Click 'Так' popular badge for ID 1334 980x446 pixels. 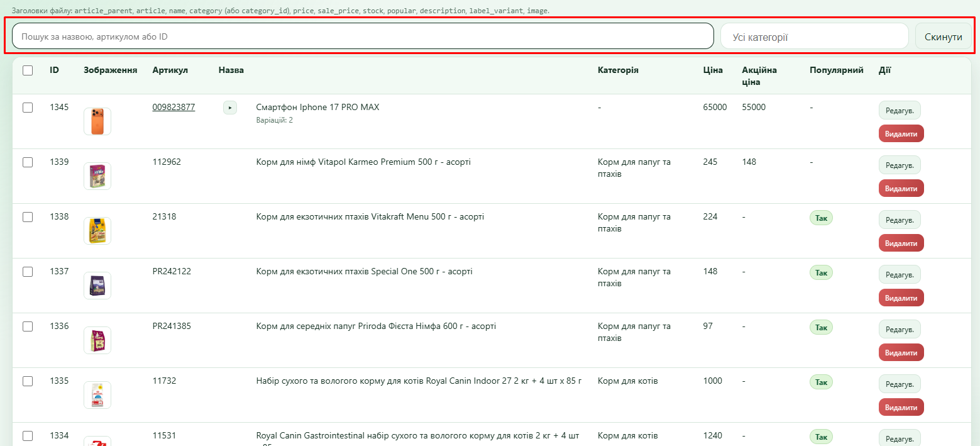[821, 437]
